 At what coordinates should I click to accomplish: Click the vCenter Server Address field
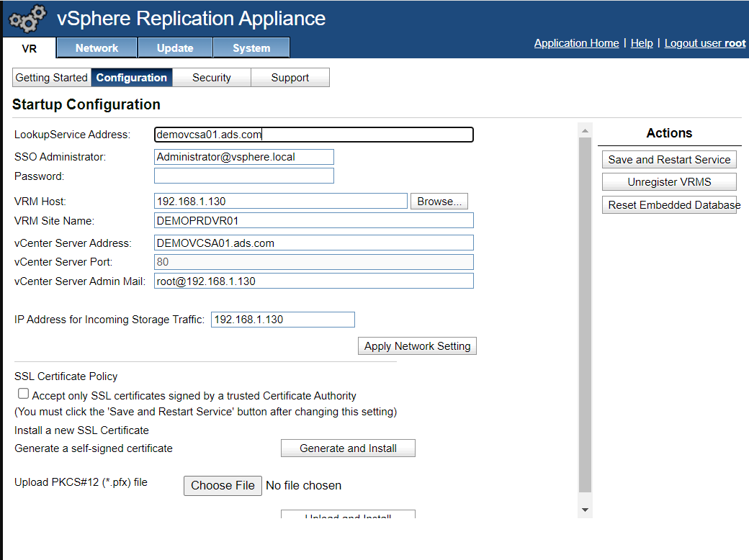(x=314, y=243)
